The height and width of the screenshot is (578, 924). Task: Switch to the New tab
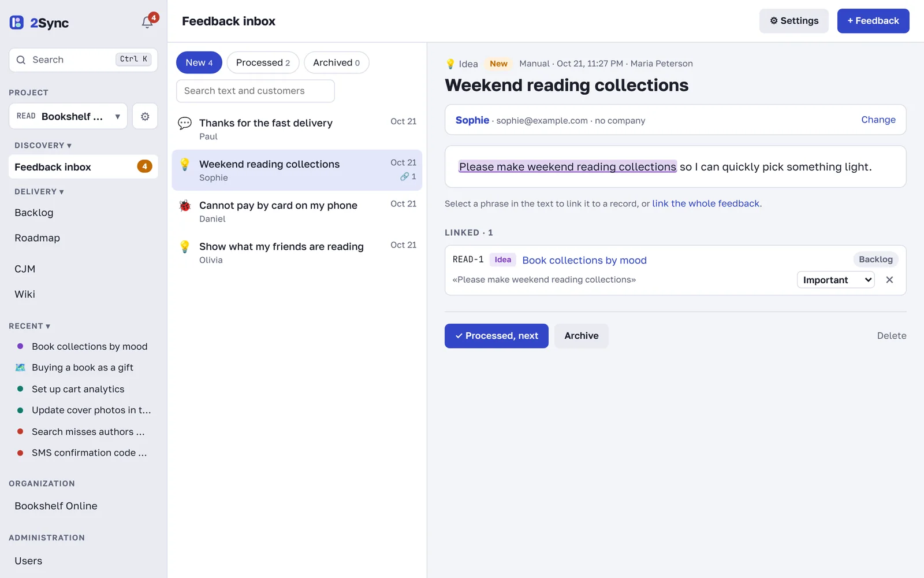coord(199,62)
